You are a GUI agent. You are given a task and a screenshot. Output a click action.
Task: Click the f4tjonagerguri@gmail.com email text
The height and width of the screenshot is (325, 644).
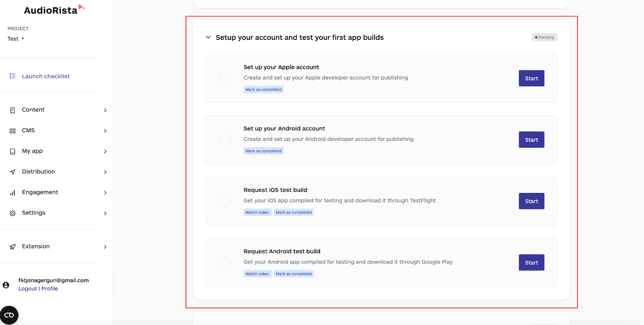coord(54,280)
